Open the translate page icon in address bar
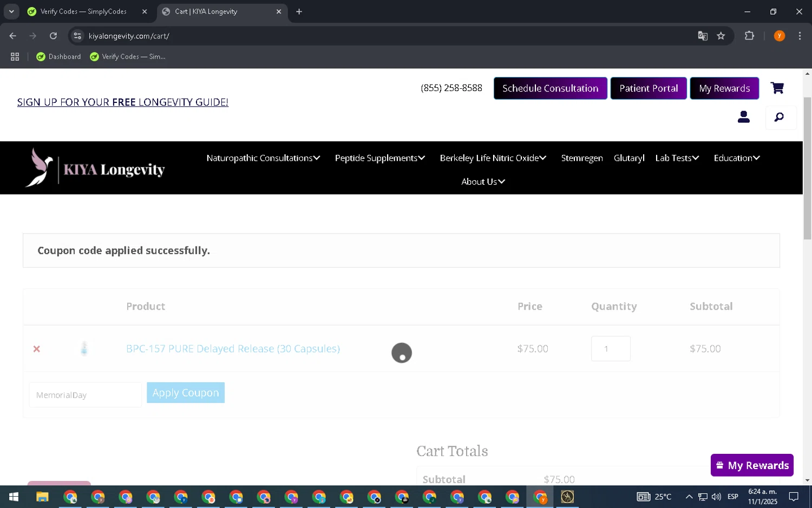The width and height of the screenshot is (812, 508). 703,36
